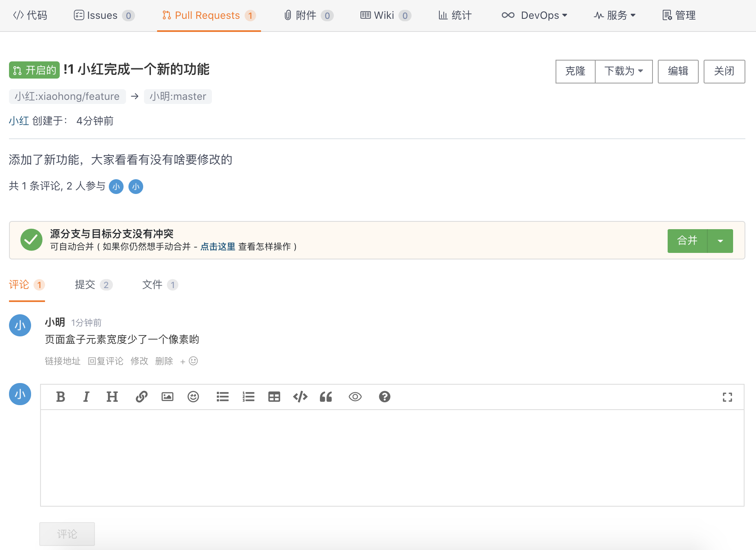Screen dimensions: 756x550
Task: Insert a table in the comment
Action: point(274,397)
